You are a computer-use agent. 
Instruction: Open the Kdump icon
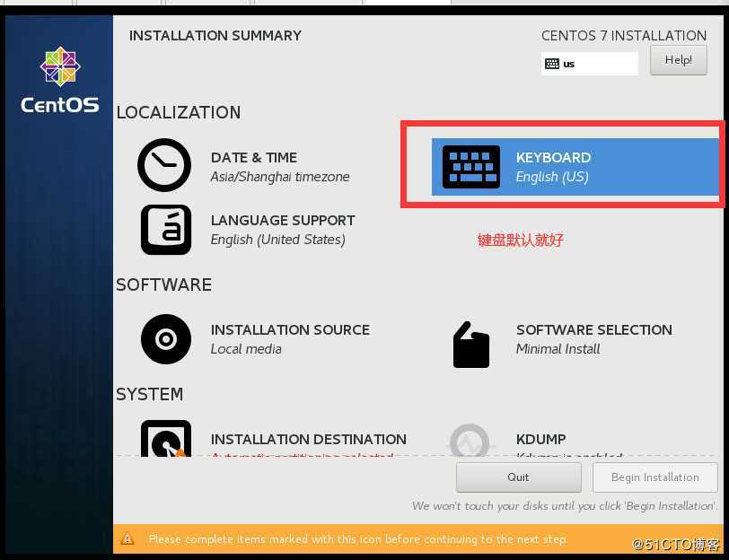tap(470, 441)
